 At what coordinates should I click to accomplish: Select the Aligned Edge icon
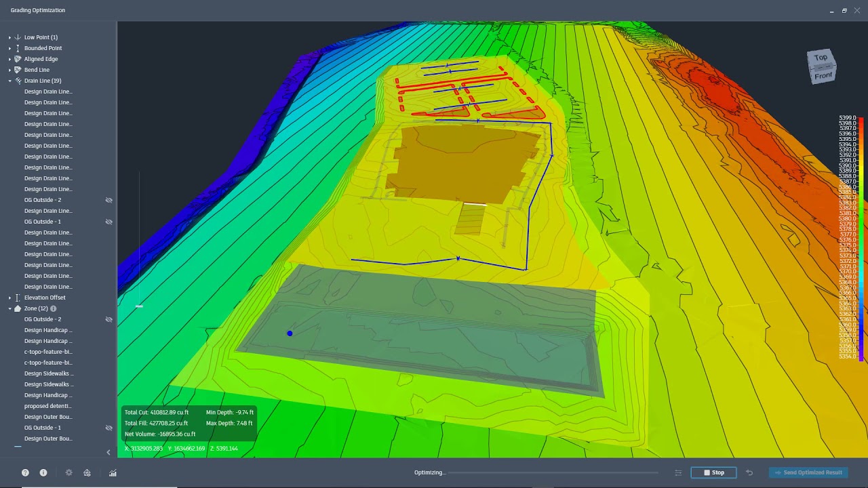16,59
